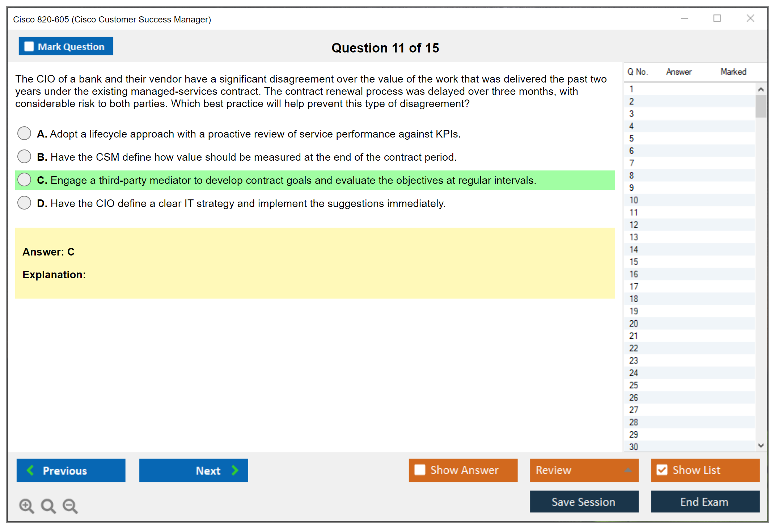Jump to question 15 in the list
The image size is (778, 532).
click(634, 262)
